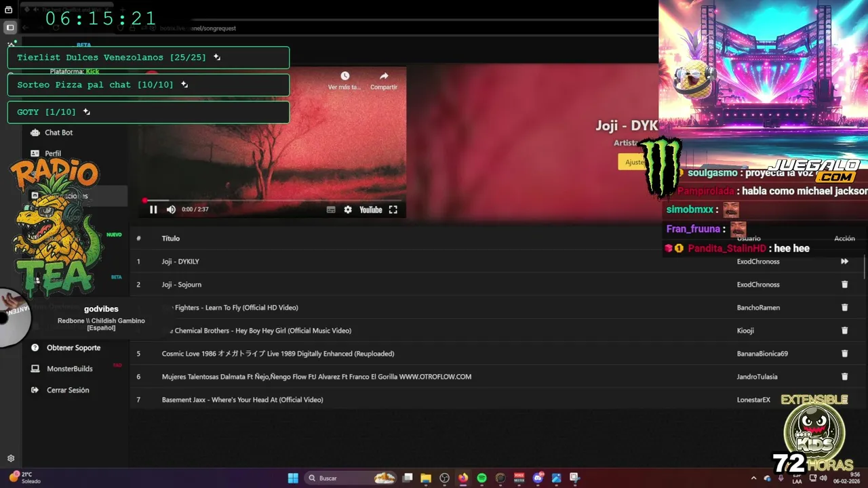Delete BanchoRamen's song request
868x488 pixels.
844,307
